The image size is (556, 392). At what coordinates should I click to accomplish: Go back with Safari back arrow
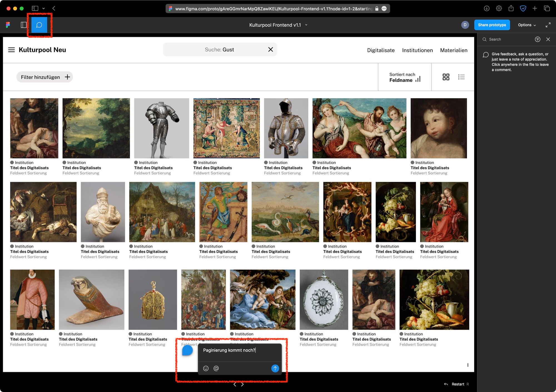[54, 8]
